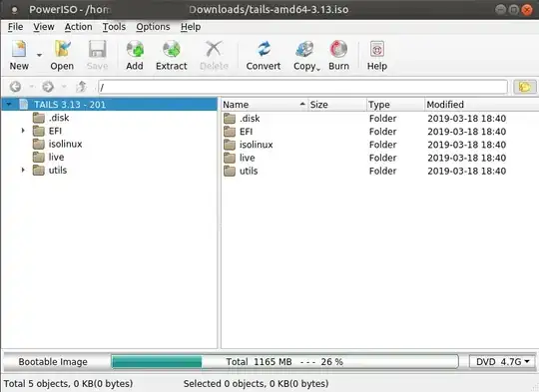Viewport: 539px width, 392px height.
Task: Collapse the TAILS 3.13 root node
Action: pos(9,104)
